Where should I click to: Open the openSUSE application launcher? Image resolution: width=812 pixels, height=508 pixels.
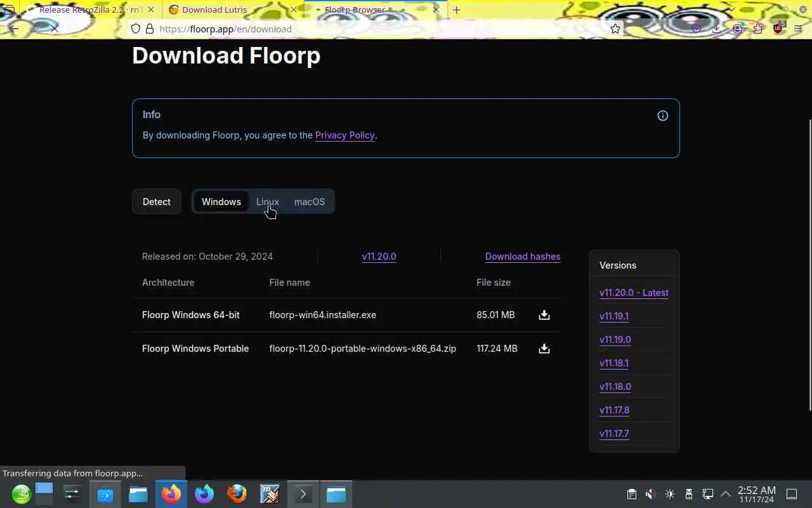[21, 494]
